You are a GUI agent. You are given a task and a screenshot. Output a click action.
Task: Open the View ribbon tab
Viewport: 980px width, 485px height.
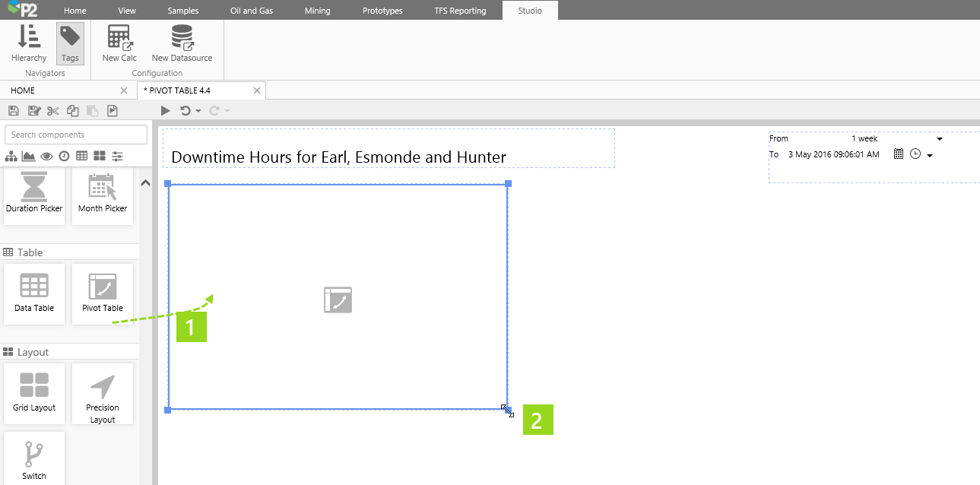tap(127, 11)
